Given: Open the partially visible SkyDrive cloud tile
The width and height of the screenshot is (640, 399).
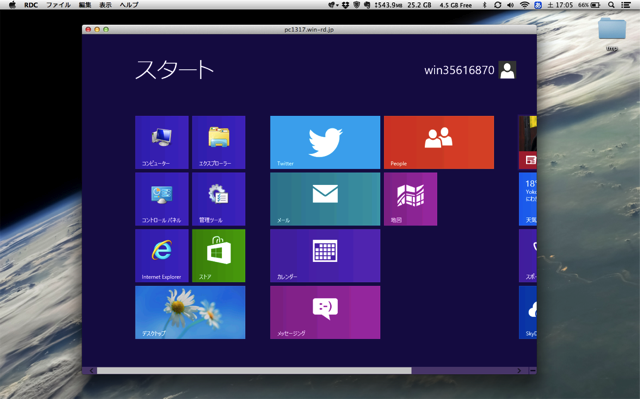Looking at the screenshot, I should coord(528,312).
